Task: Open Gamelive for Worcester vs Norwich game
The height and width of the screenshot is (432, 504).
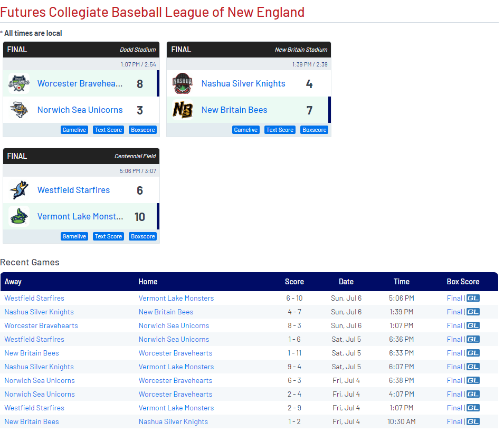Action: (x=74, y=130)
